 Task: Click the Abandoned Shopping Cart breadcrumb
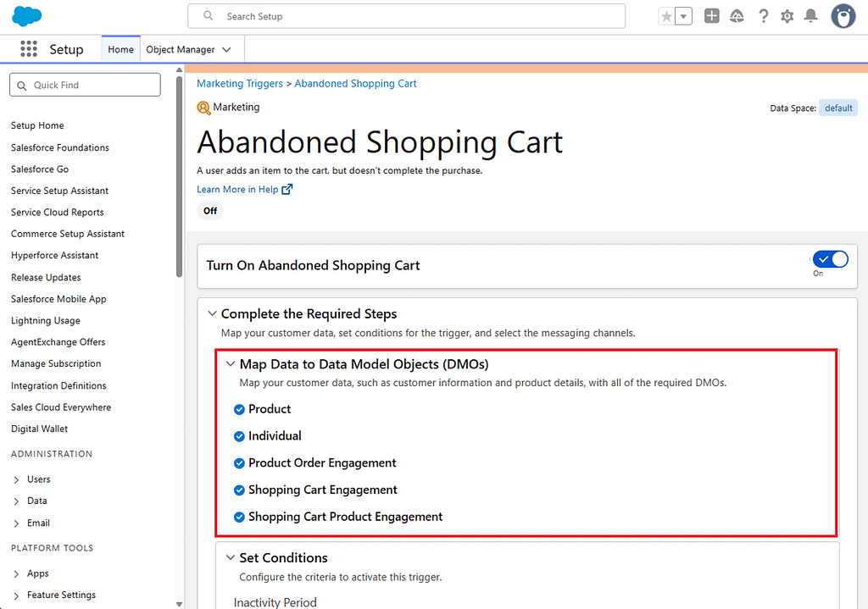(355, 84)
